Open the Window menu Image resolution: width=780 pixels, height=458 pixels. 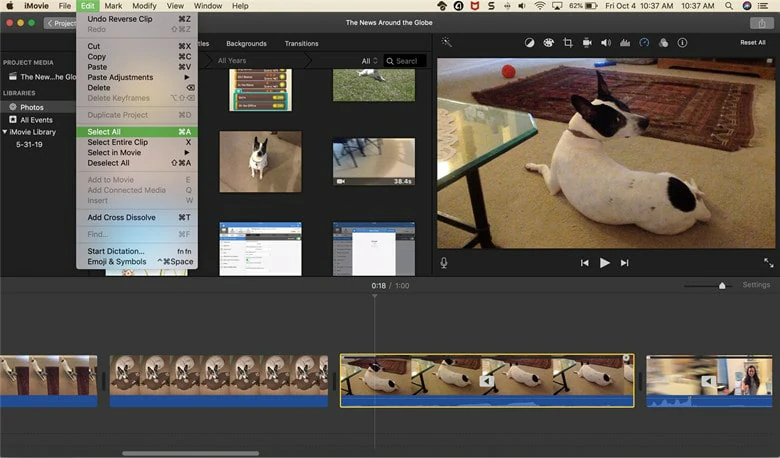[x=207, y=6]
